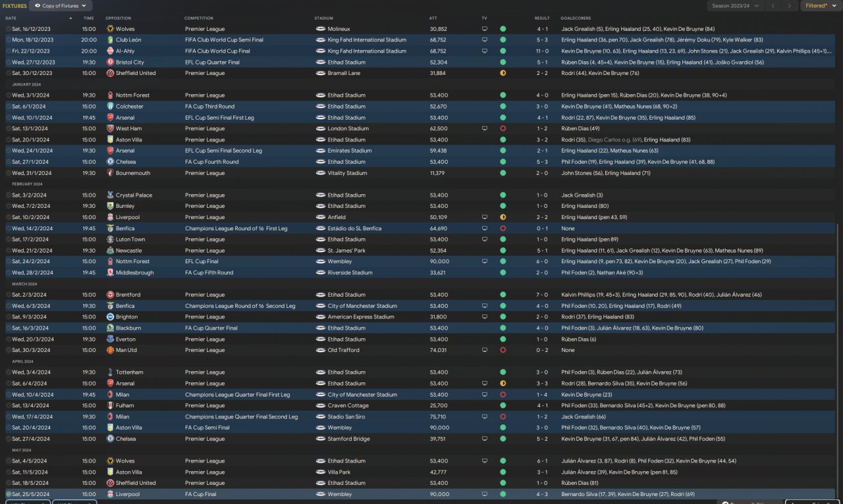This screenshot has width=843, height=504.
Task: Toggle the selection circle for Sat, 6/4/2024
Action: [x=8, y=384]
